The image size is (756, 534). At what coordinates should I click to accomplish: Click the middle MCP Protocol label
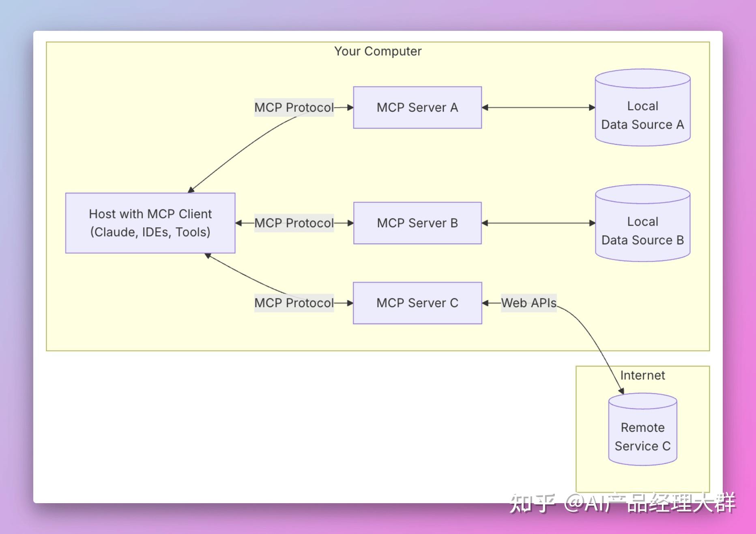[x=294, y=223]
